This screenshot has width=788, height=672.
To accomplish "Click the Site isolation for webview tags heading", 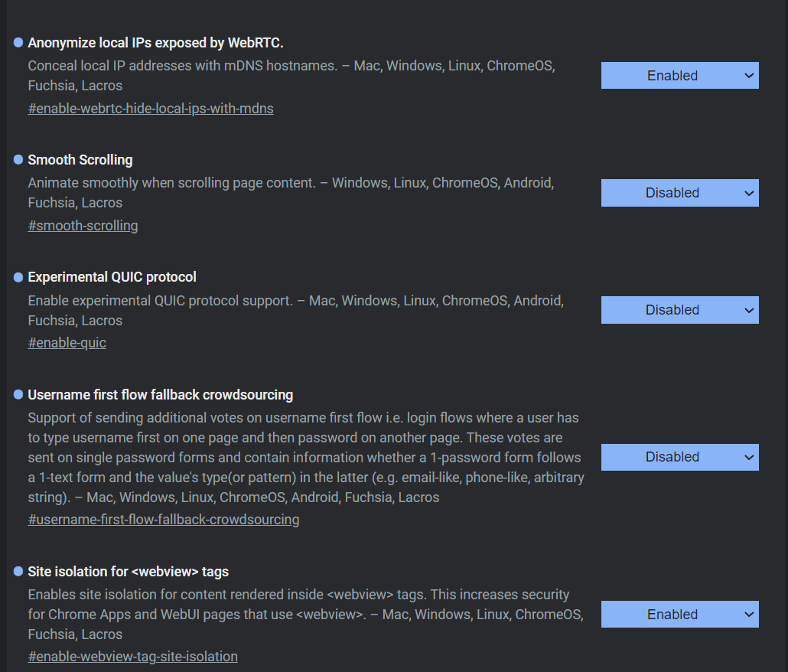I will click(x=129, y=572).
